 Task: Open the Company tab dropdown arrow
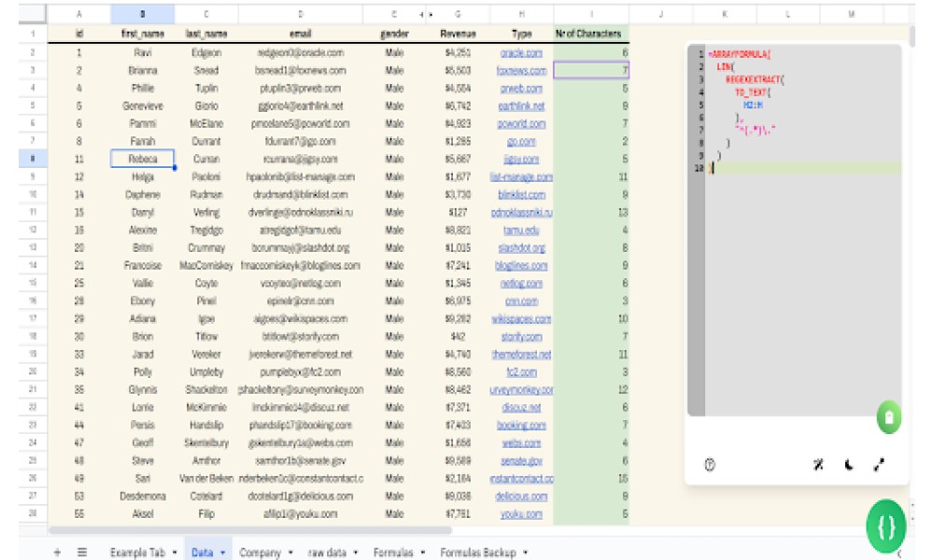tap(290, 553)
